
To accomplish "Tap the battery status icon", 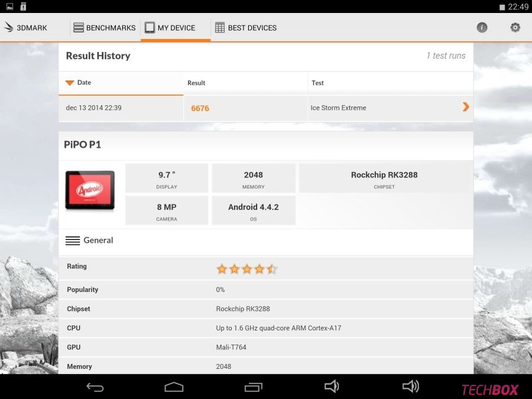I will [502, 7].
